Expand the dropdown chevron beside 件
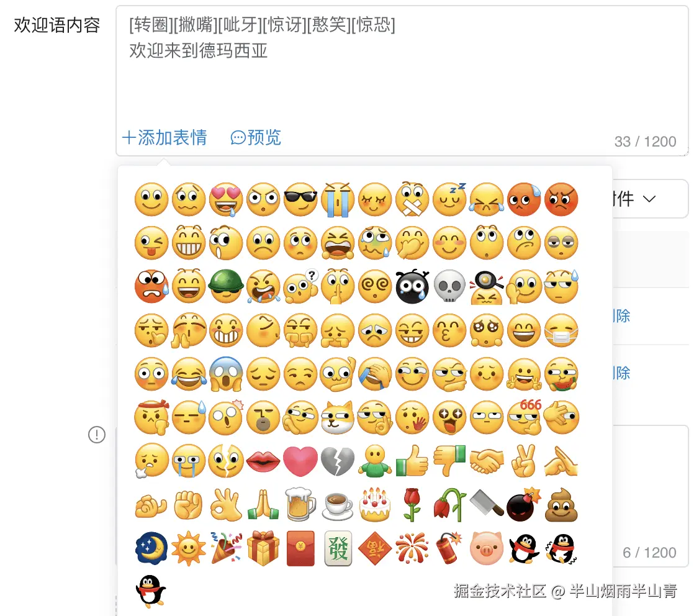The width and height of the screenshot is (694, 616). coord(649,199)
